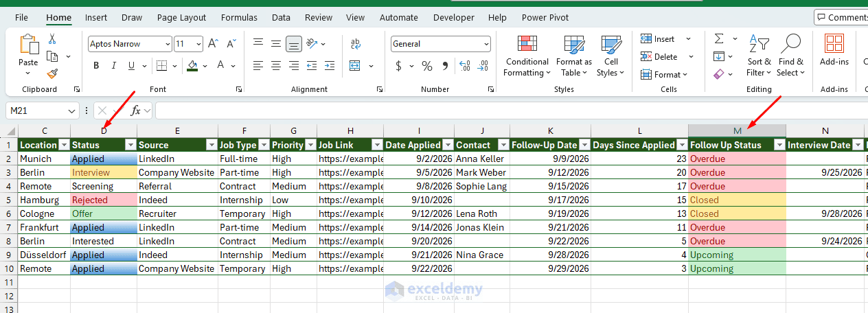Viewport: 868px width, 313px height.
Task: Open the File tab
Action: (x=21, y=17)
